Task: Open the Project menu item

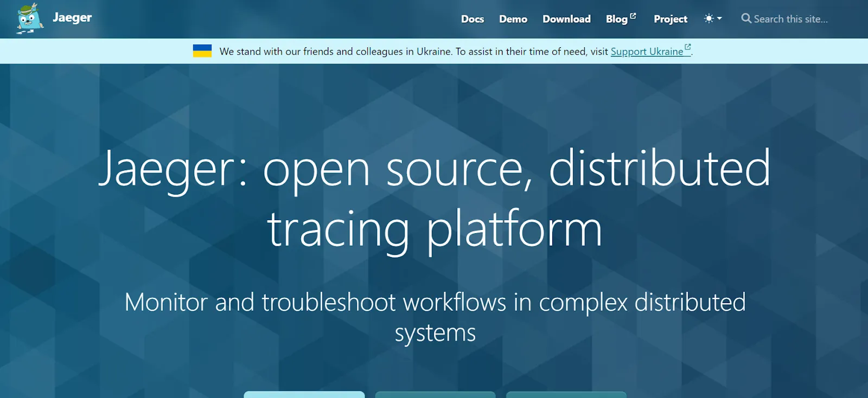Action: 671,19
